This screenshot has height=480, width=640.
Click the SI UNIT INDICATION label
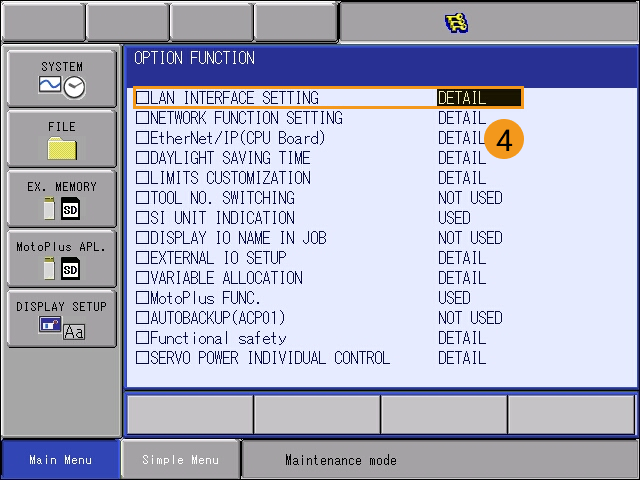click(222, 218)
